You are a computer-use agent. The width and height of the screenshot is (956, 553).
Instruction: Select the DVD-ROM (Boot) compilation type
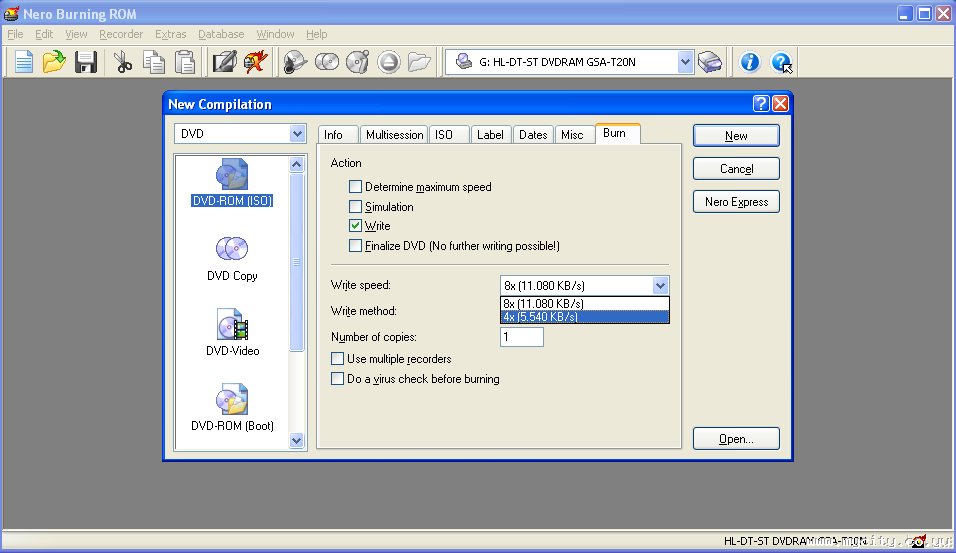[x=232, y=407]
